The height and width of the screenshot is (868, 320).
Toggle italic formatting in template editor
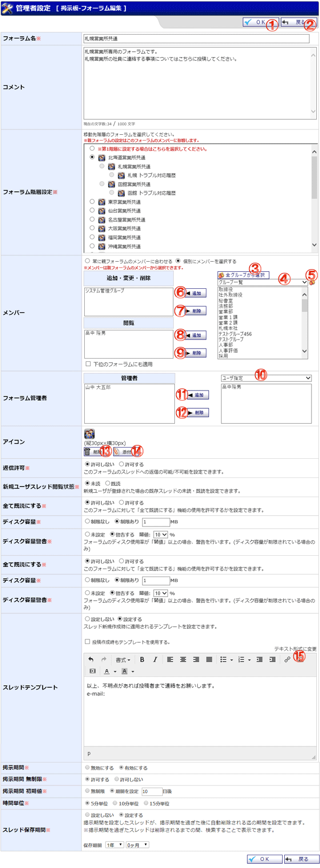click(x=155, y=660)
